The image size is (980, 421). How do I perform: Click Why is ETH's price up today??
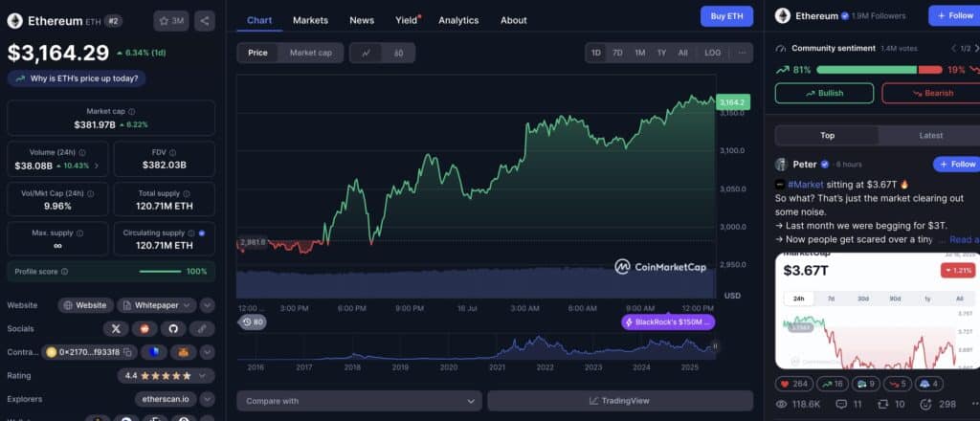point(77,78)
